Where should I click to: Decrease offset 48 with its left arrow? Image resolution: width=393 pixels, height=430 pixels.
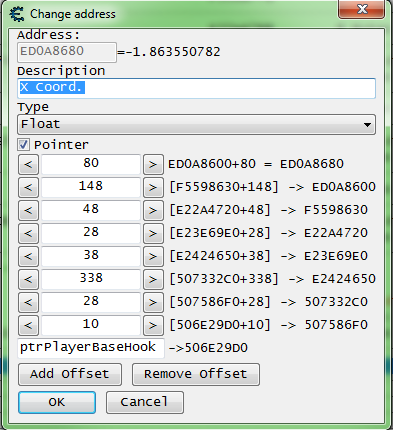point(28,210)
